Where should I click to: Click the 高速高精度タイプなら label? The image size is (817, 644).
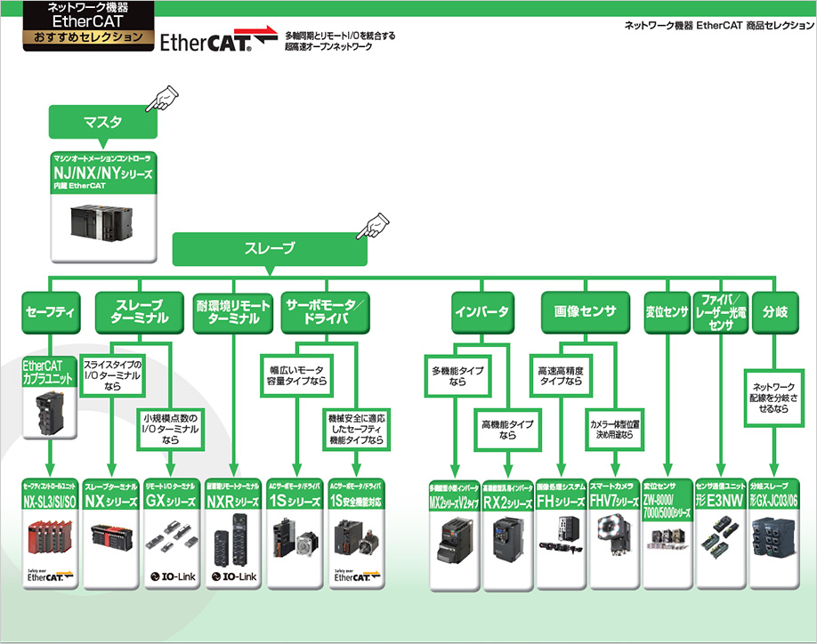pyautogui.click(x=561, y=376)
